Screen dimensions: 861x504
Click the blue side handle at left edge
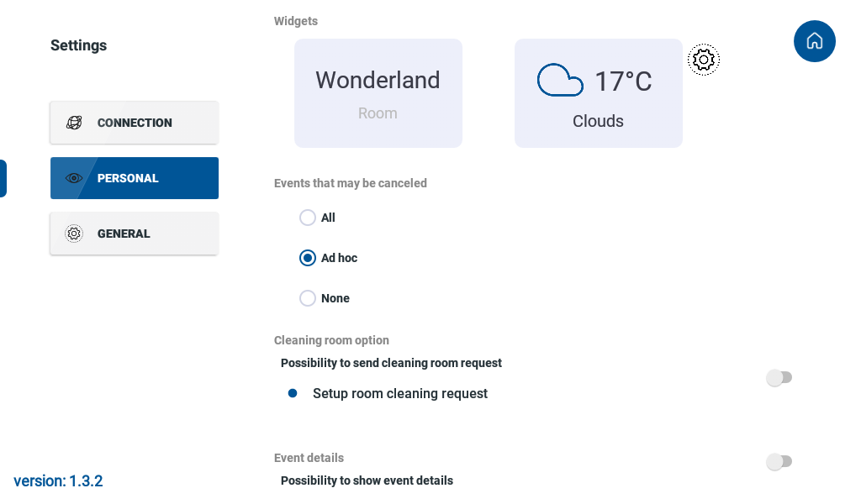tap(3, 178)
